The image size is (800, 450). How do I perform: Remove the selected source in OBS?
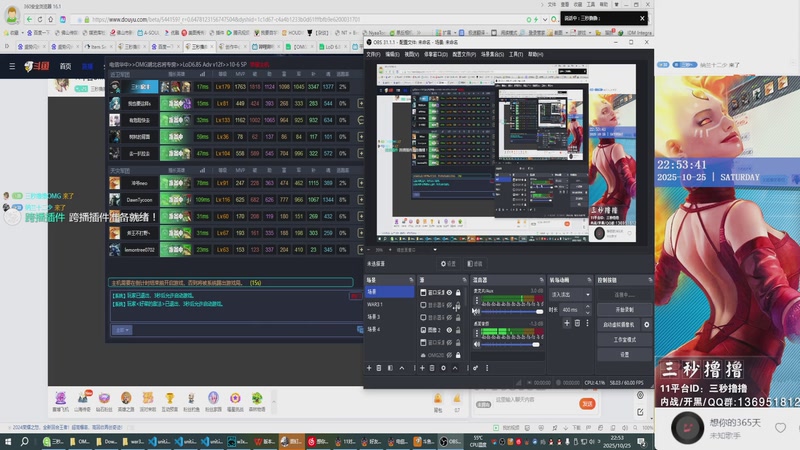(x=432, y=368)
